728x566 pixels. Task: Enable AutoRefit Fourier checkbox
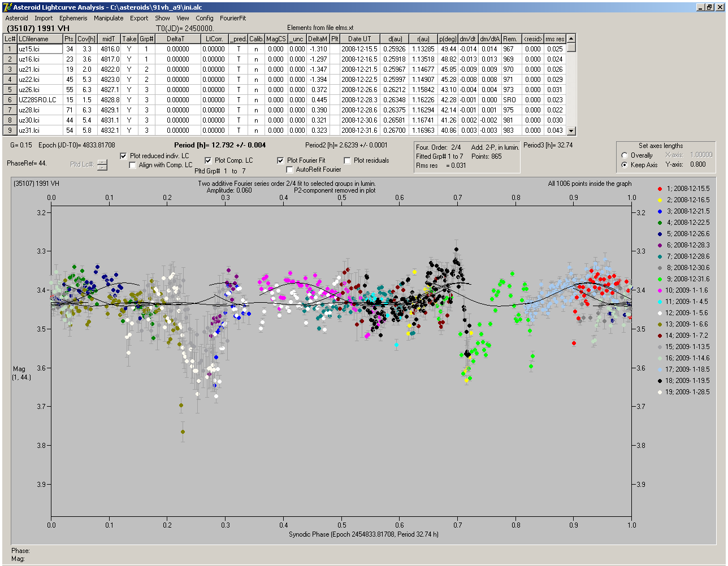(290, 169)
